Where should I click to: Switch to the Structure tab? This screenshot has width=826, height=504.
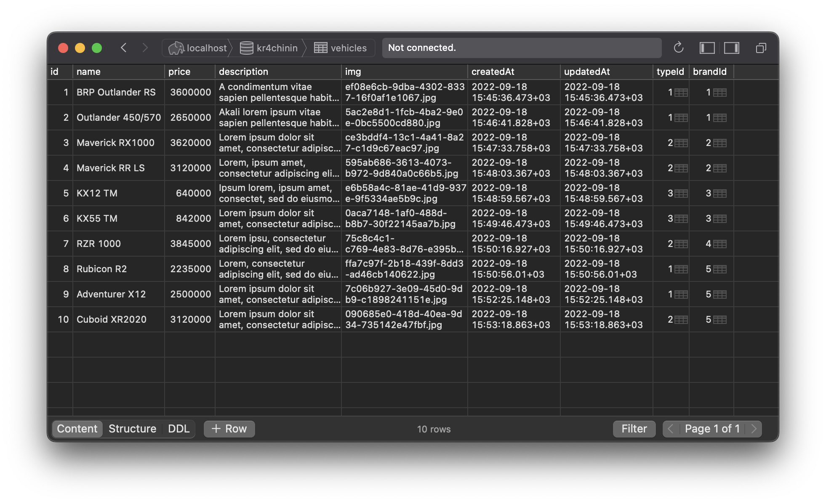click(132, 429)
